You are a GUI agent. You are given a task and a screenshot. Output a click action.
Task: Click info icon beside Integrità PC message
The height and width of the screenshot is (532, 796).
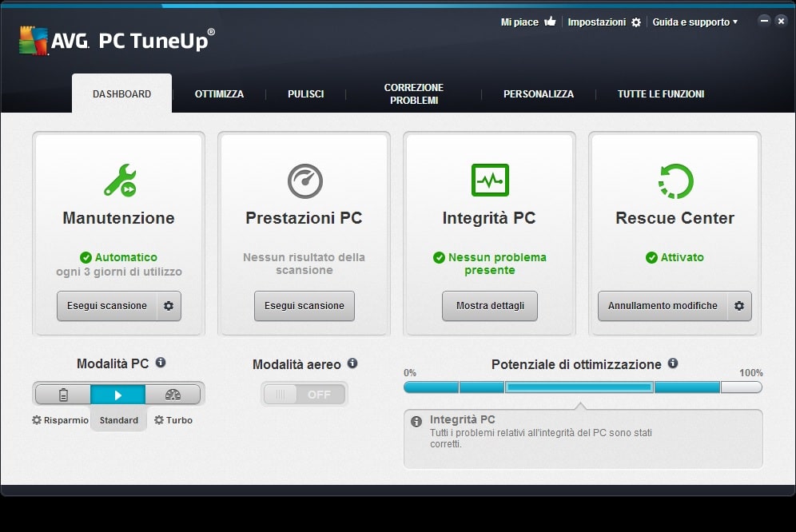coord(416,421)
